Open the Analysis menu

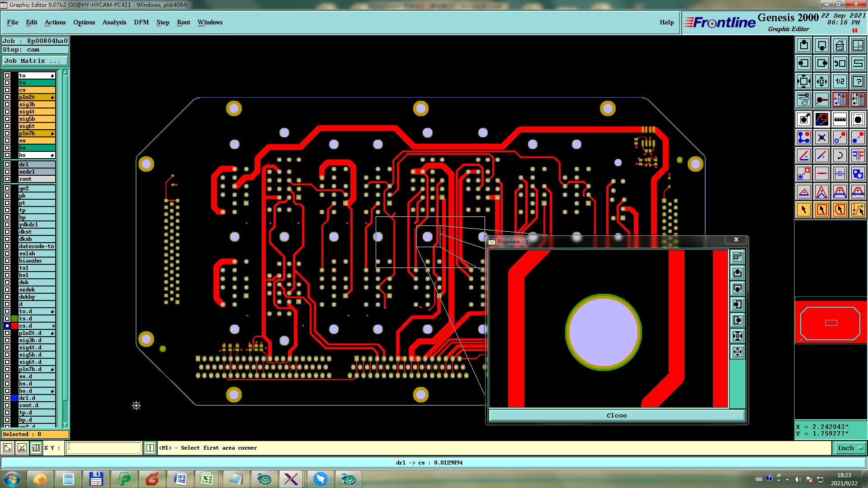pyautogui.click(x=114, y=22)
